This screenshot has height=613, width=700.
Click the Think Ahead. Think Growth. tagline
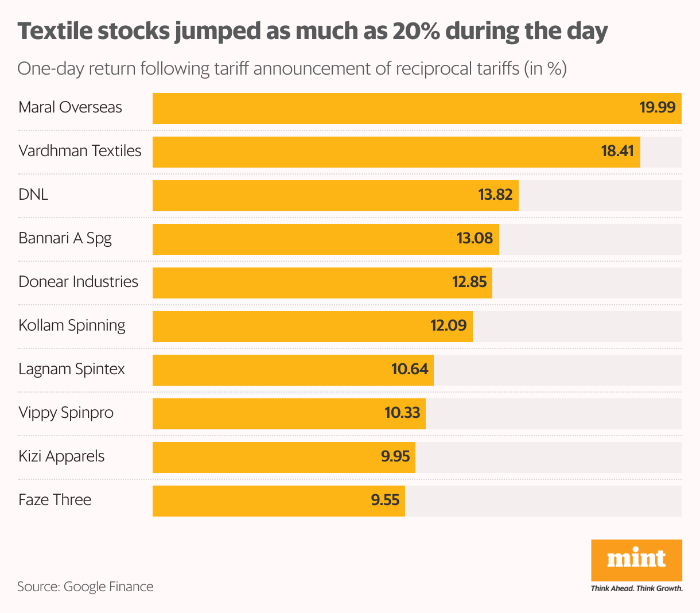(636, 588)
